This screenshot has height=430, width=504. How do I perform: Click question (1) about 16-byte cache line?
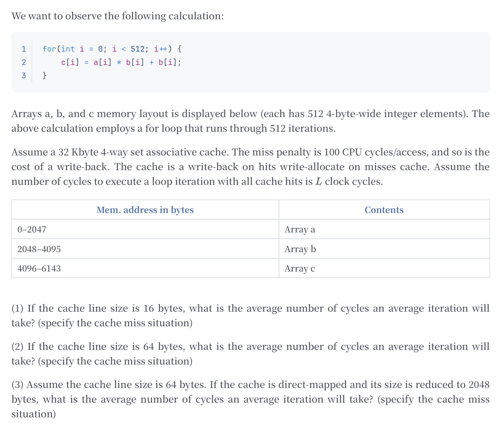coord(250,315)
